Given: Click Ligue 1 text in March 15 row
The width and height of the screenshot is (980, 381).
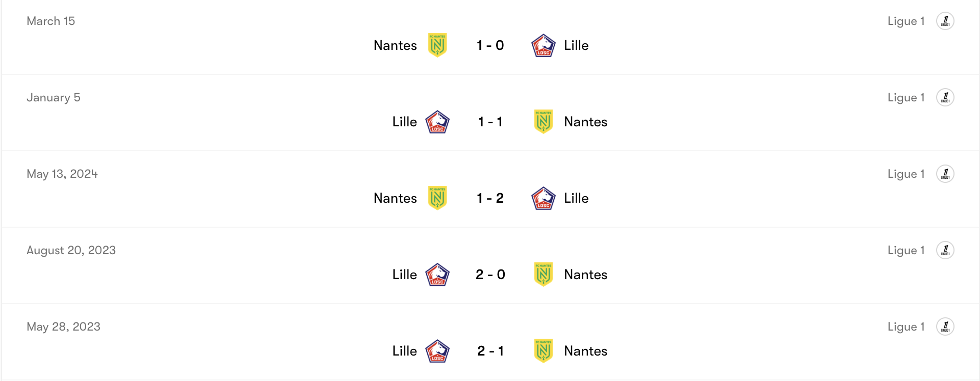Looking at the screenshot, I should pyautogui.click(x=906, y=21).
